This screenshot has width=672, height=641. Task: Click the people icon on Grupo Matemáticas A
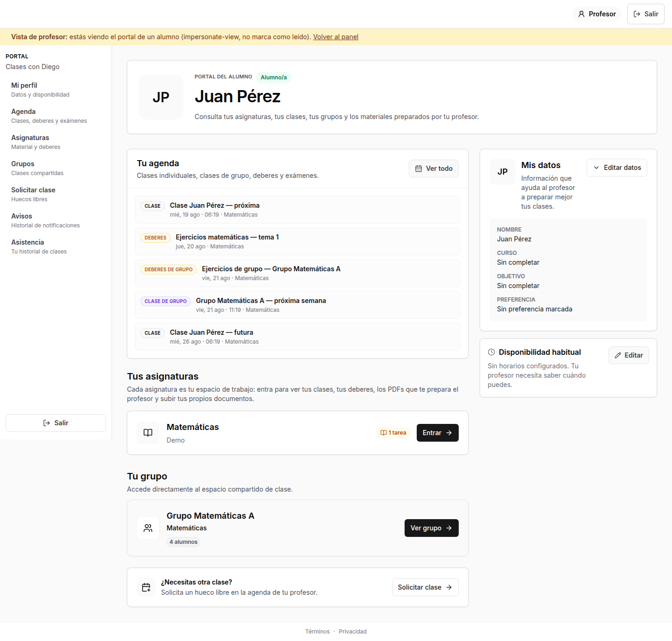coord(148,528)
